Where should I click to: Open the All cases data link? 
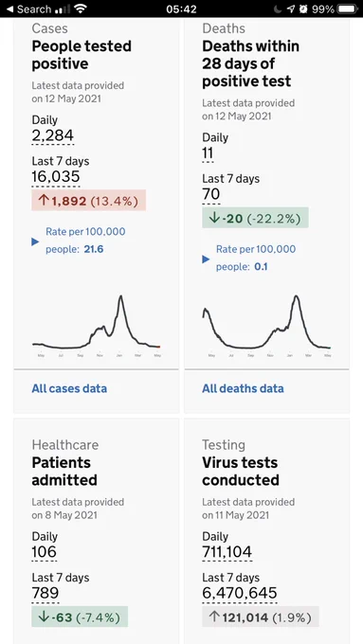click(x=69, y=388)
